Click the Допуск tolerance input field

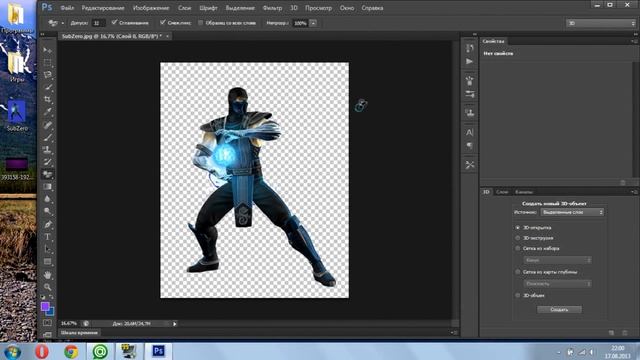tap(98, 23)
